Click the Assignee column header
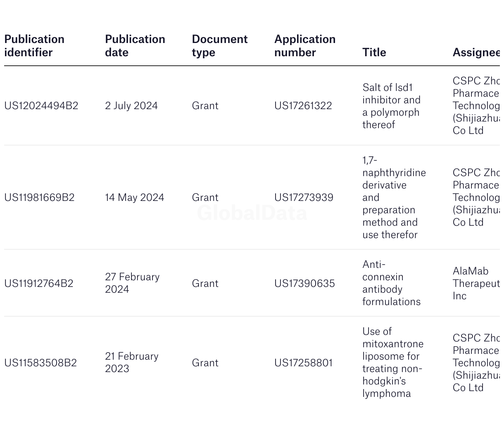The height and width of the screenshot is (425, 504). [x=476, y=53]
